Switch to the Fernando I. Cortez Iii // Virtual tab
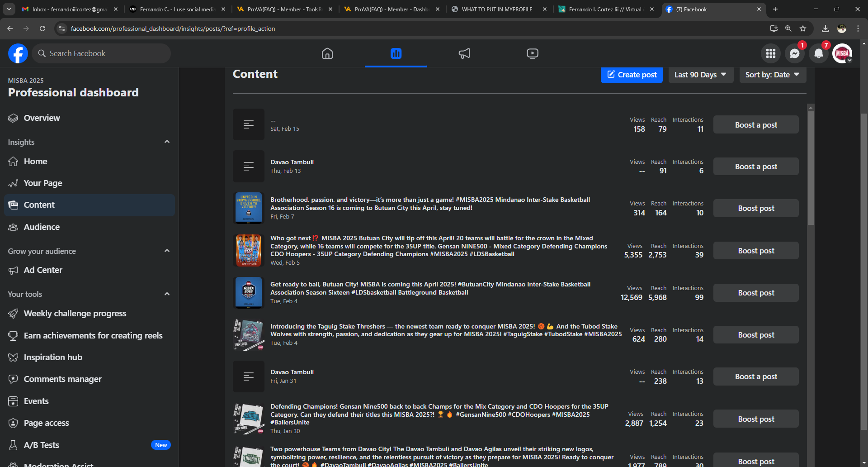The height and width of the screenshot is (467, 868). (606, 9)
